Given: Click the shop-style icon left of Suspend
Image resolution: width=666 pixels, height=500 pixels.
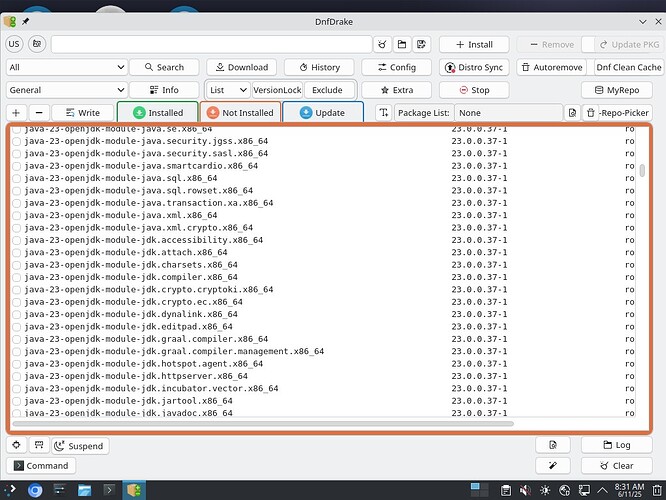Looking at the screenshot, I should 39,445.
